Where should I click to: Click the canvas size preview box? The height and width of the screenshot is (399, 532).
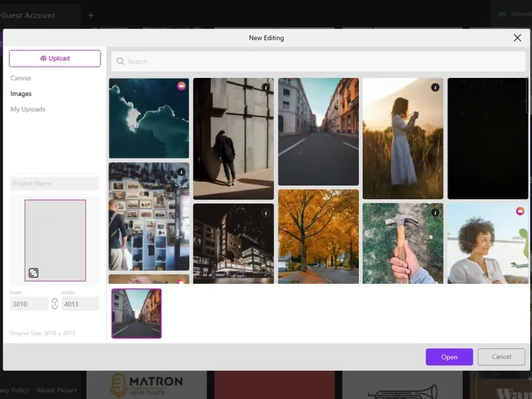point(55,240)
